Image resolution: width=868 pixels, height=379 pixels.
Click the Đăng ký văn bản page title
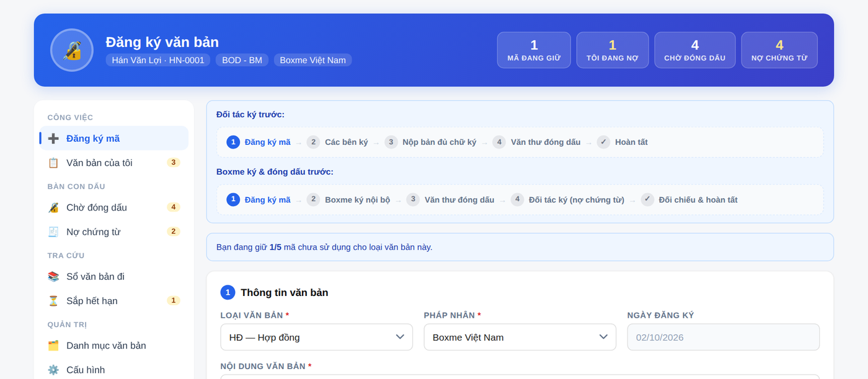162,42
